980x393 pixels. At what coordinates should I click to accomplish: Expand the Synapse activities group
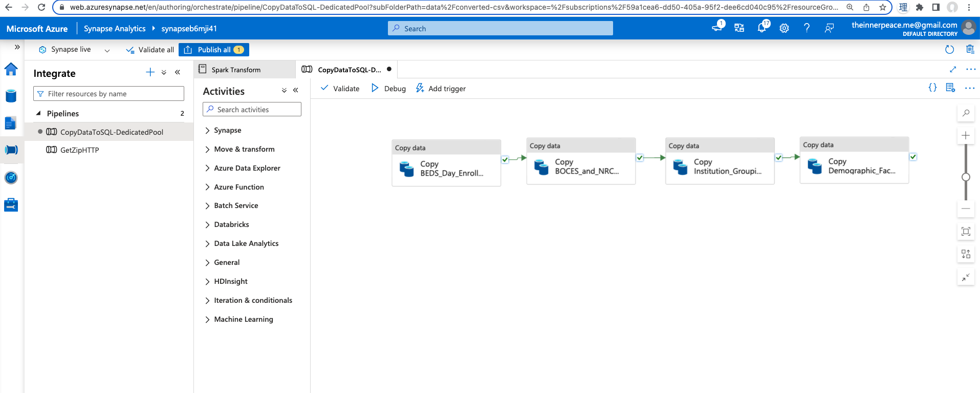click(207, 131)
